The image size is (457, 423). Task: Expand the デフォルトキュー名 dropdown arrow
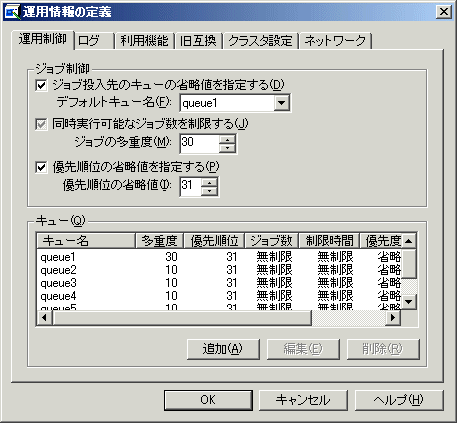click(281, 103)
